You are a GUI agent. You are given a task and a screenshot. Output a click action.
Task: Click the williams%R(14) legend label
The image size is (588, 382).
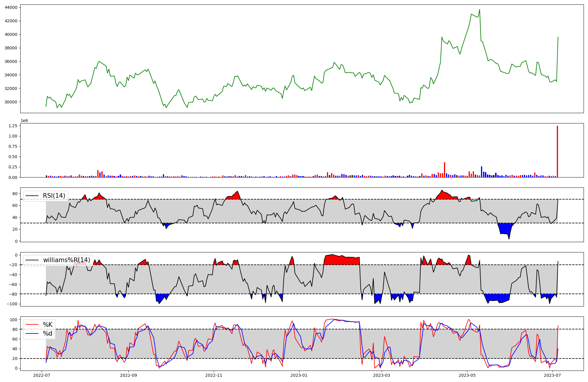[x=66, y=260]
